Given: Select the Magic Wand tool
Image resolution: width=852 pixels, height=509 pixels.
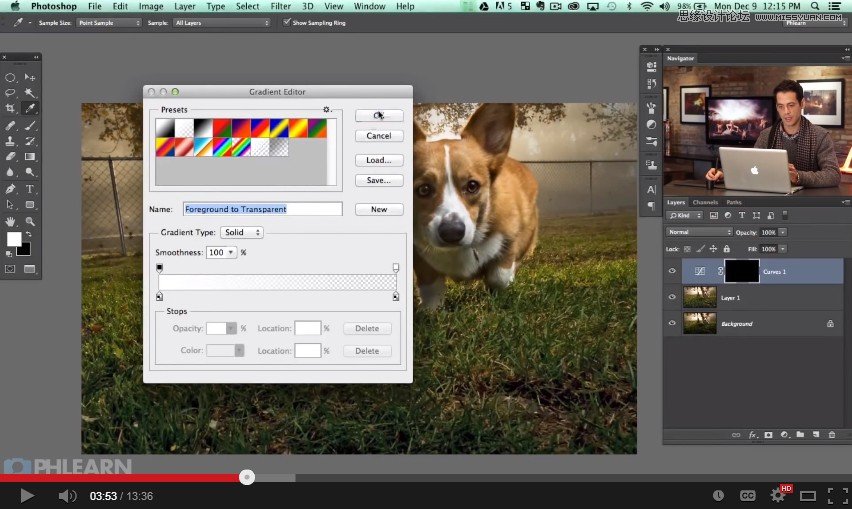Looking at the screenshot, I should (30, 93).
